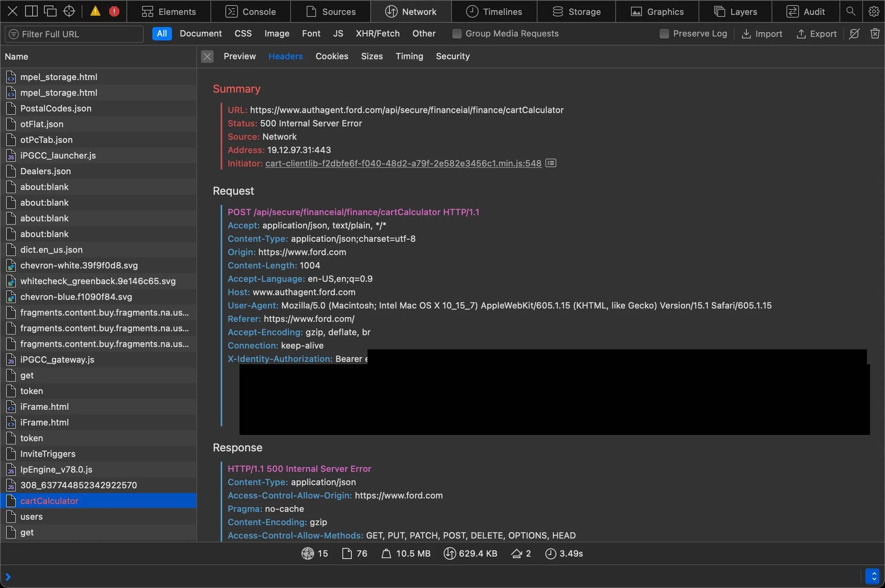Start element selection crosshair tool
The image size is (885, 588).
[x=69, y=11]
